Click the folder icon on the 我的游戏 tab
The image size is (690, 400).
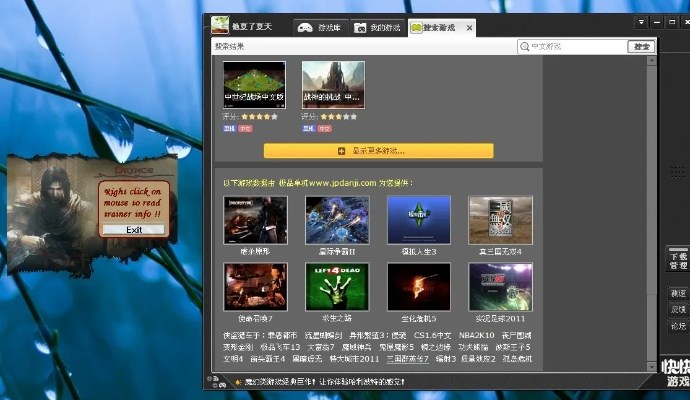pyautogui.click(x=360, y=28)
